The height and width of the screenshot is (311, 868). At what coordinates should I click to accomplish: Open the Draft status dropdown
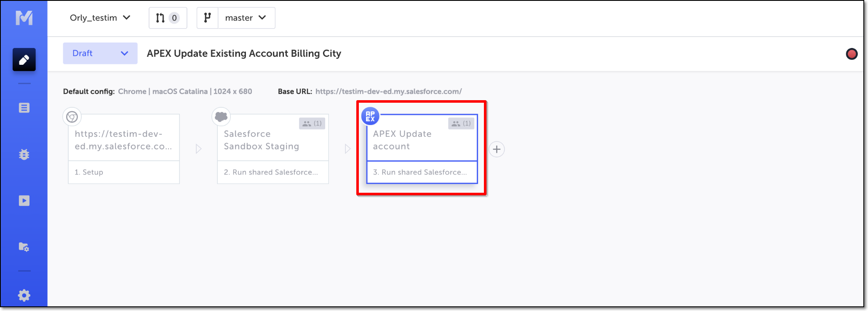pyautogui.click(x=100, y=53)
